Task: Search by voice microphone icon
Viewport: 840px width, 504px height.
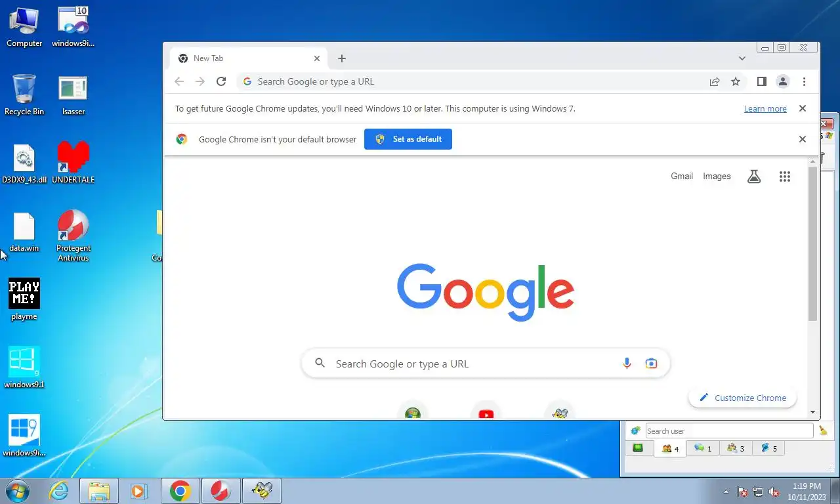Action: tap(627, 364)
